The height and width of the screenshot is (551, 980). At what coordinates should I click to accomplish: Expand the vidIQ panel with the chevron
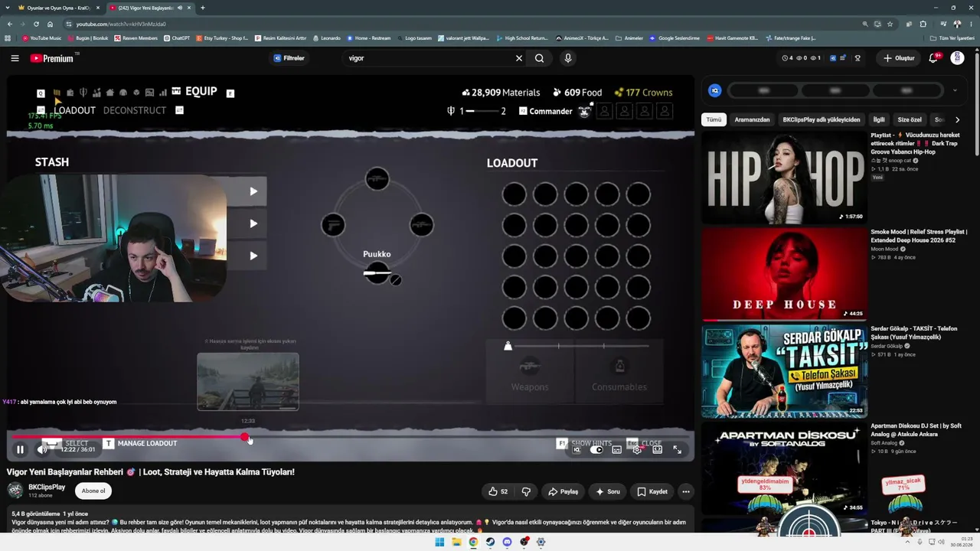tap(955, 90)
